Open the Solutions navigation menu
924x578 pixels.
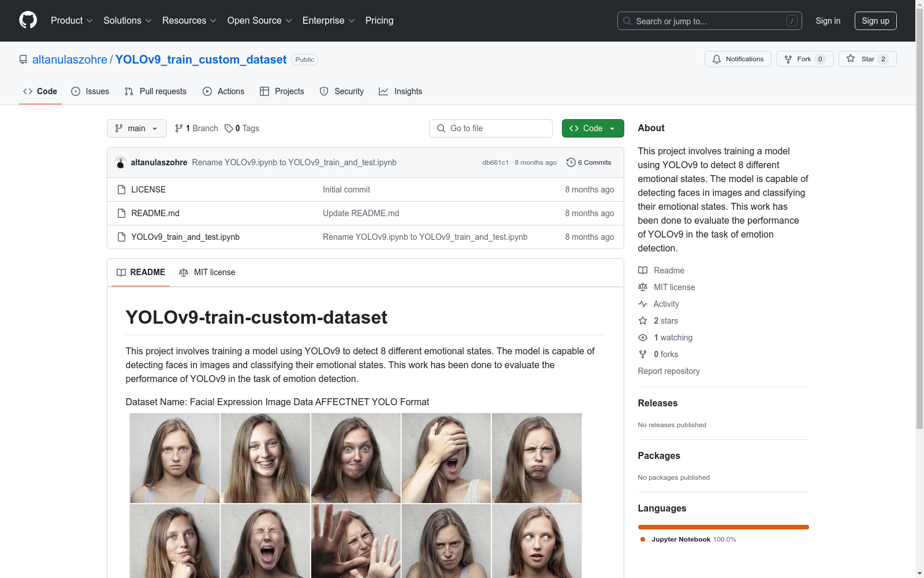click(x=127, y=20)
